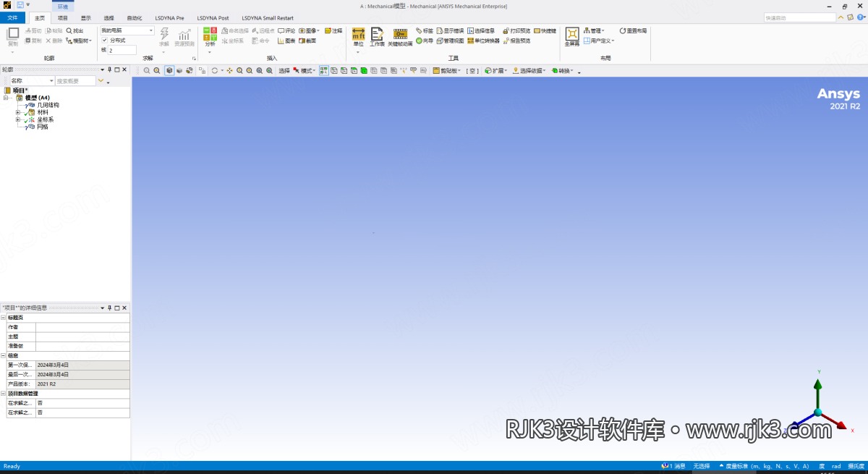Screen dimensions: 868x474
Task: Open the 模型树 model tree dropdown
Action: point(79,41)
